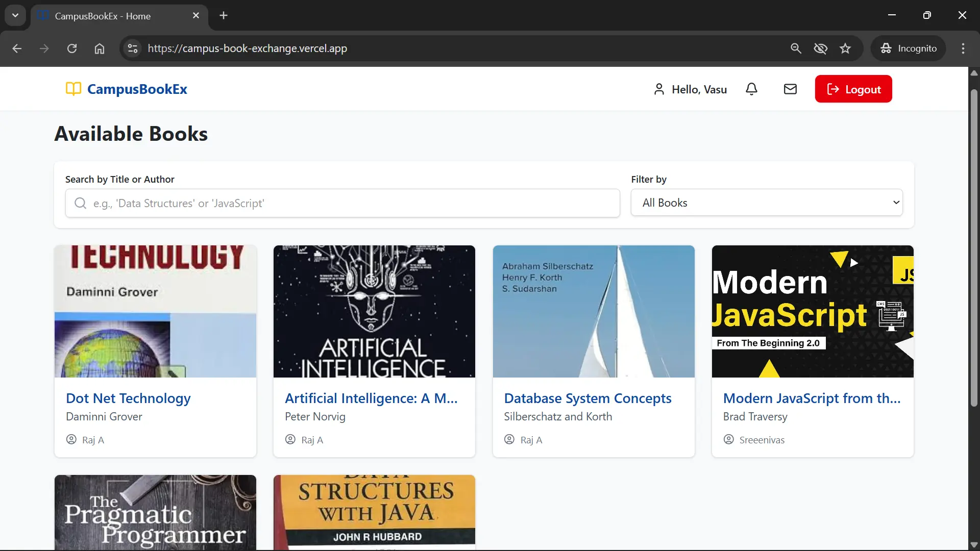Screen dimensions: 980x551
Task: Log out with the red Logout button
Action: [853, 89]
